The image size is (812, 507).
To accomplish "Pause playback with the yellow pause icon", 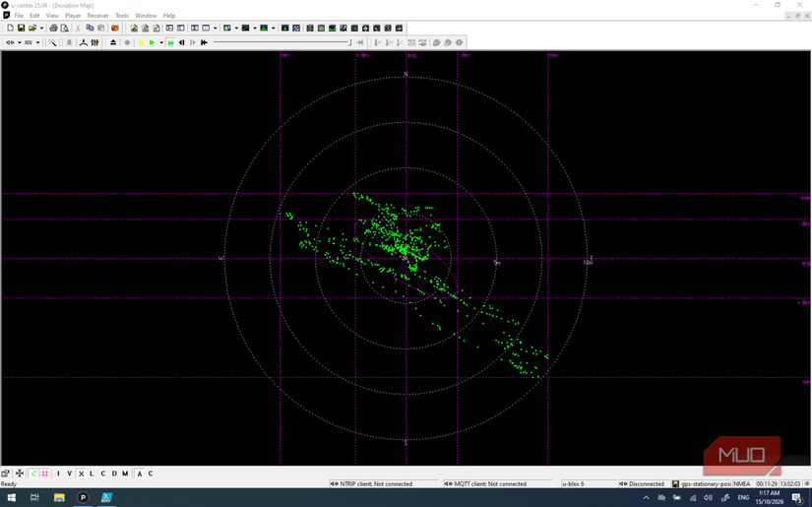I will click(141, 42).
